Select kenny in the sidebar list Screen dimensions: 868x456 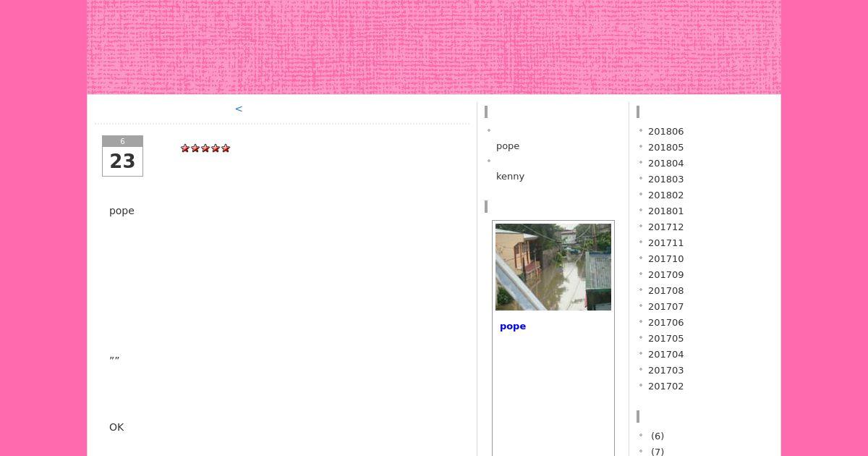pyautogui.click(x=510, y=177)
